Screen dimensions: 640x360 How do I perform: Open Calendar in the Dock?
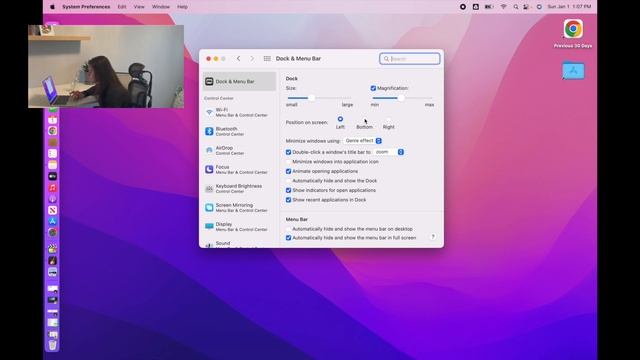click(53, 120)
